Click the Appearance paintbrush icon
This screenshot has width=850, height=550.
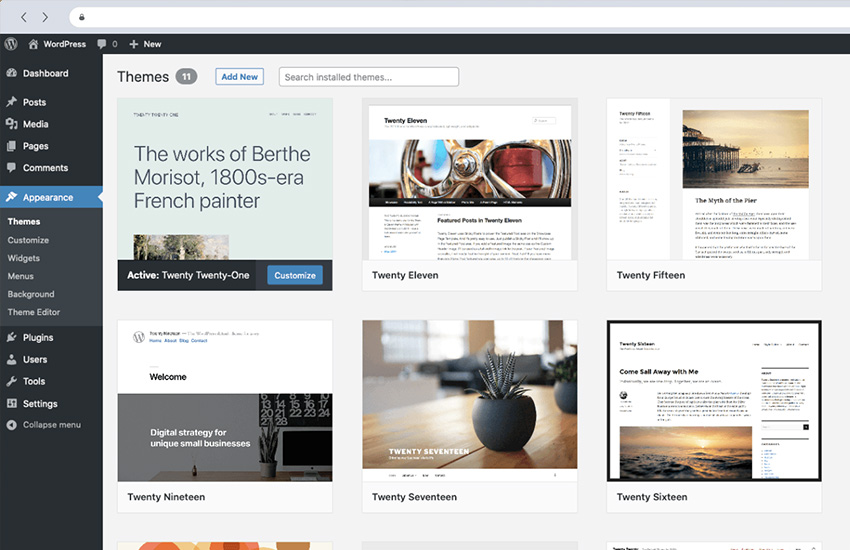pos(11,197)
